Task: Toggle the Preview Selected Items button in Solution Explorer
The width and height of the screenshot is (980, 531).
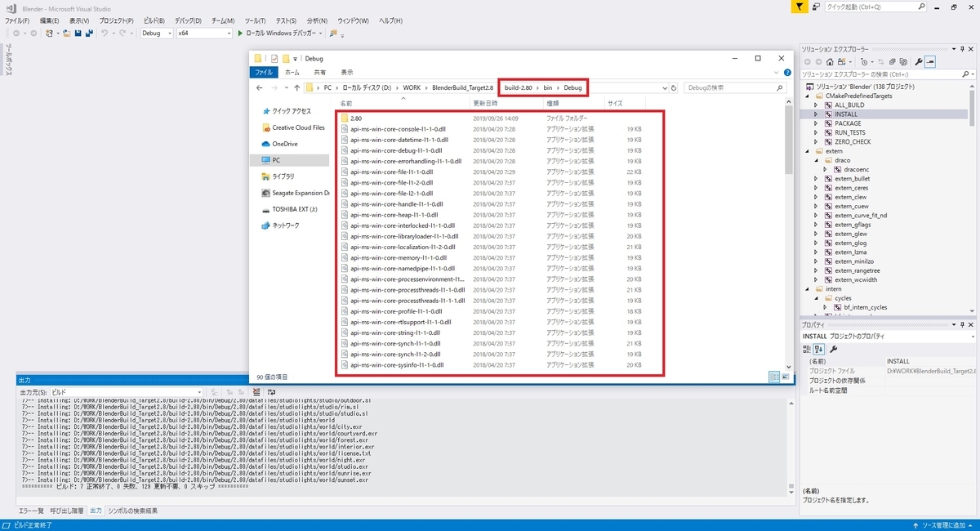Action: pos(930,62)
